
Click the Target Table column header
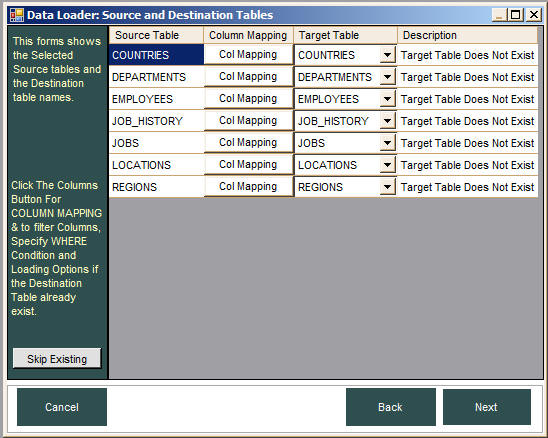tap(345, 35)
